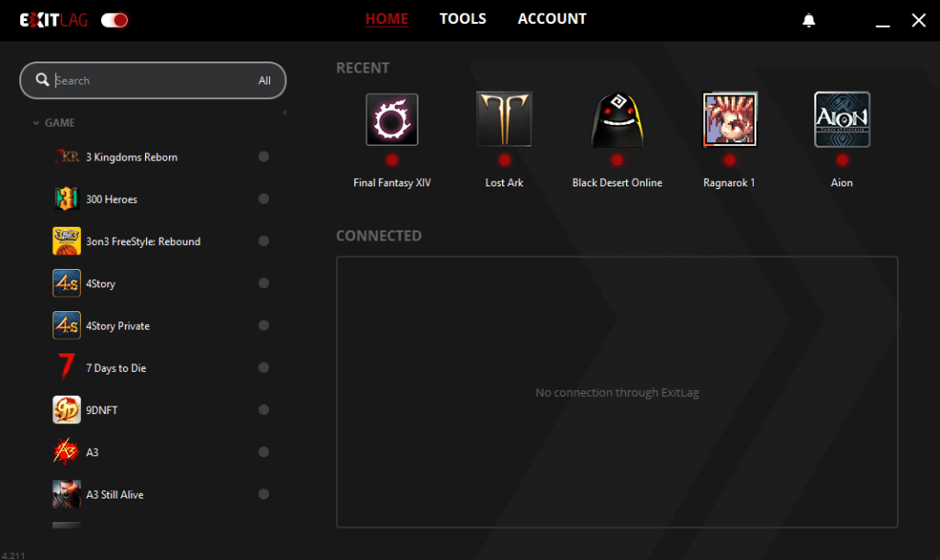Switch to the TOOLS tab
Image resolution: width=940 pixels, height=560 pixels.
pos(463,19)
